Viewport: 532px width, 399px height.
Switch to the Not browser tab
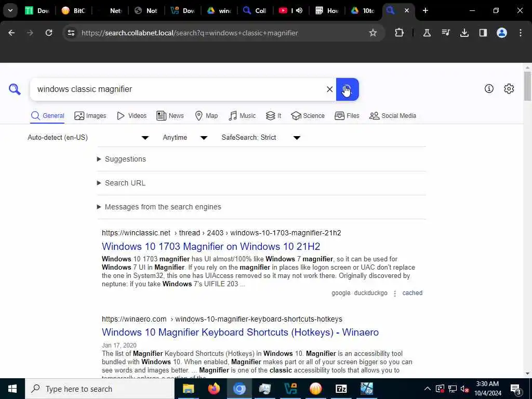146,10
